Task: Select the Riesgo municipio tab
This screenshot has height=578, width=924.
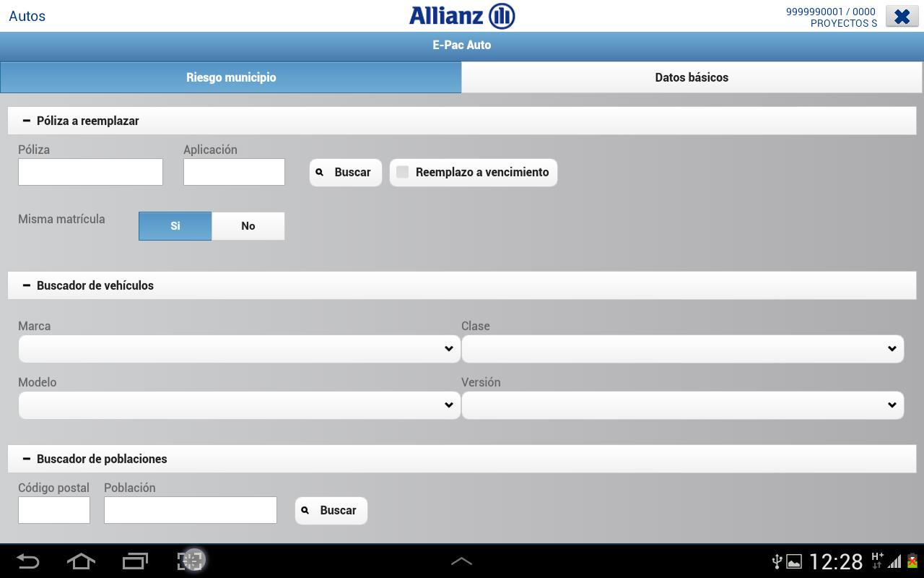Action: 230,77
